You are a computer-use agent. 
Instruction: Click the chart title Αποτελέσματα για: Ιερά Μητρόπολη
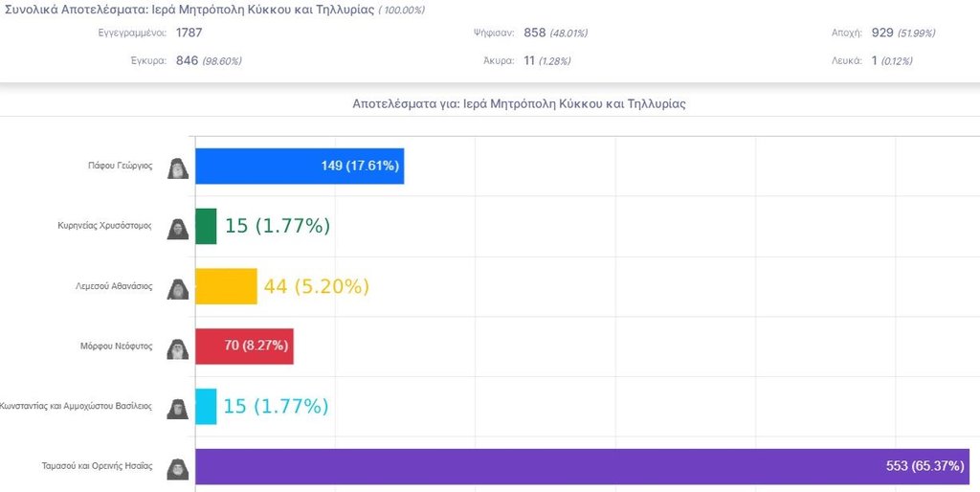coord(519,103)
